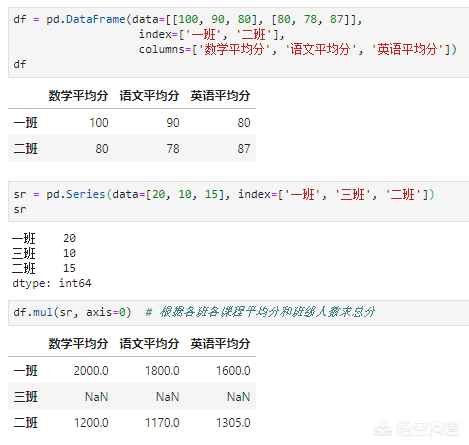Click the 1170.0 cell in result table
469x445 pixels.
(x=162, y=423)
